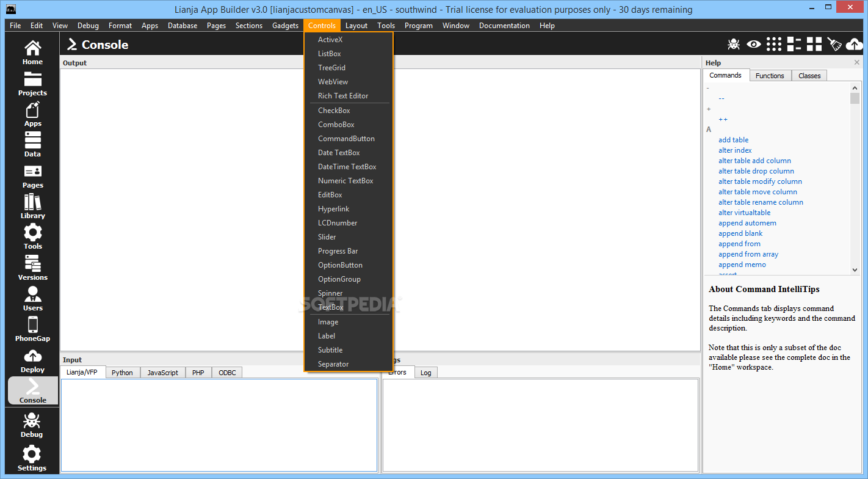This screenshot has height=479, width=868.
Task: Open the Users workspace
Action: pos(32,299)
